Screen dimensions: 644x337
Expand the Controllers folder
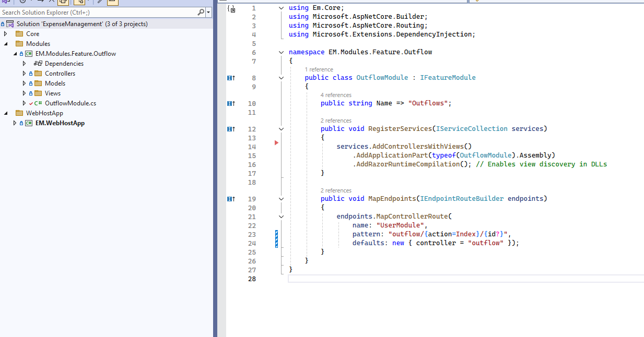24,74
